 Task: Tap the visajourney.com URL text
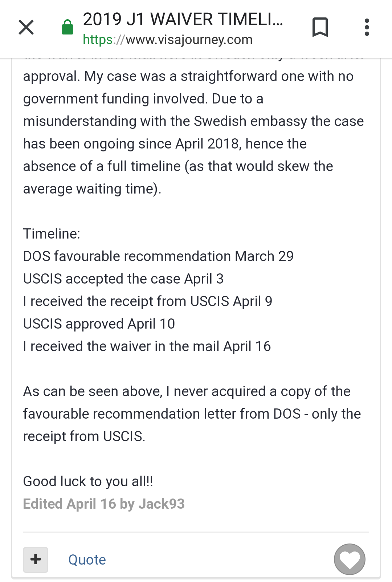[x=168, y=40]
